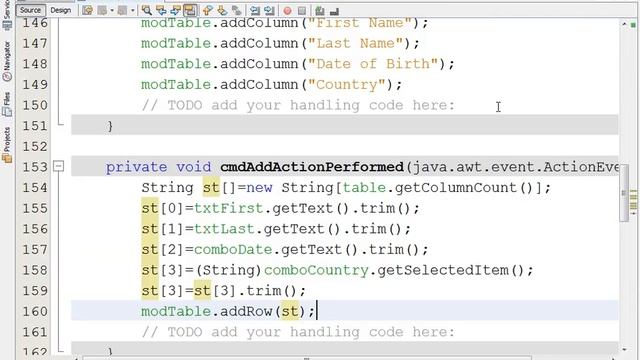Click addRow on line 160
The height and width of the screenshot is (360, 640).
pyautogui.click(x=246, y=311)
